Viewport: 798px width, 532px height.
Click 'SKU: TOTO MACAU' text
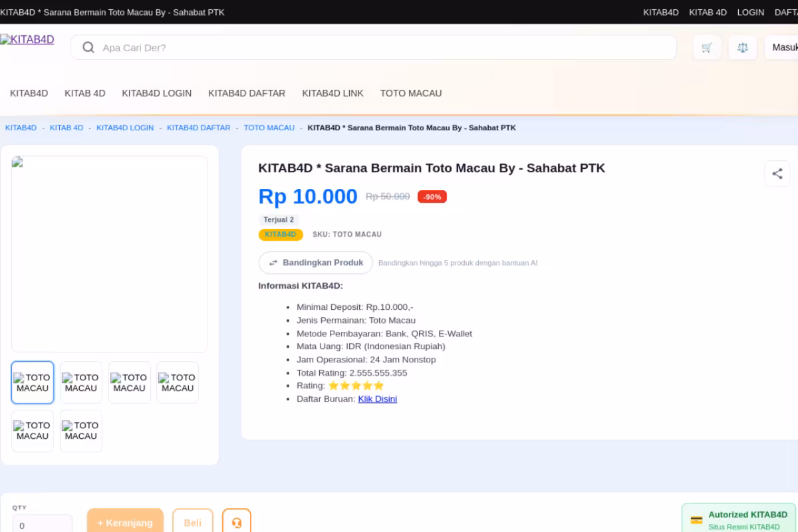[347, 235]
